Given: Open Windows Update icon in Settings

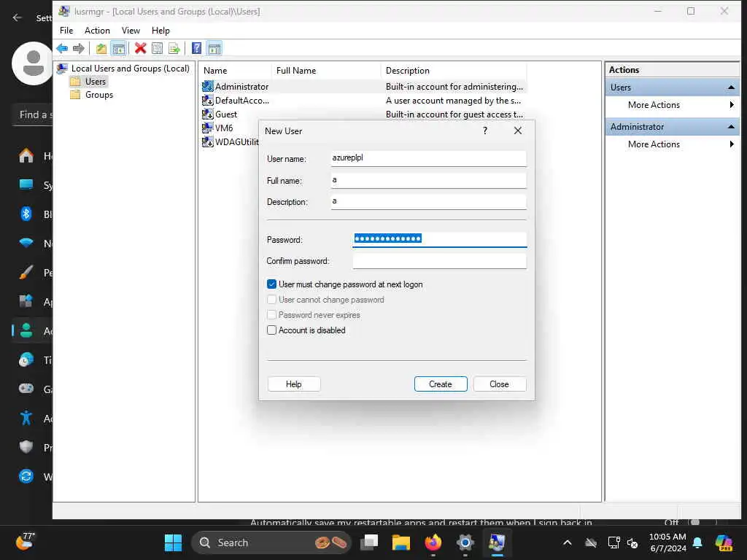Looking at the screenshot, I should [26, 475].
